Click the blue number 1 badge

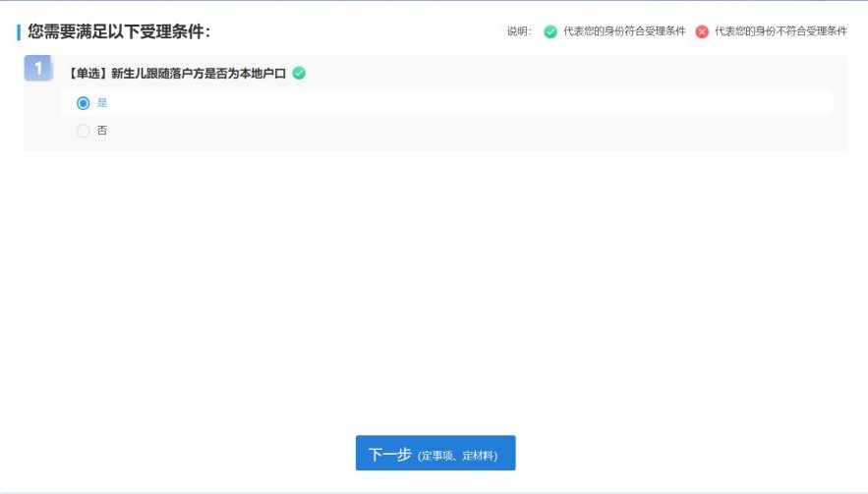38,68
